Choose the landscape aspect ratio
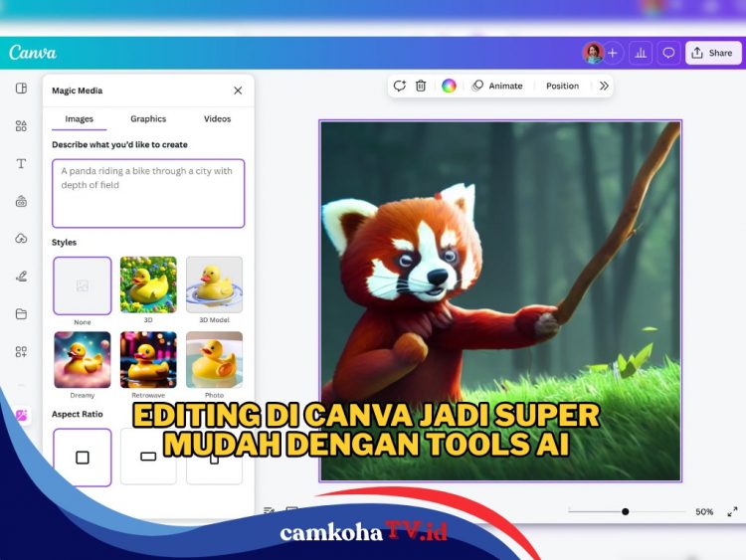Viewport: 746px width, 560px height. 148,457
